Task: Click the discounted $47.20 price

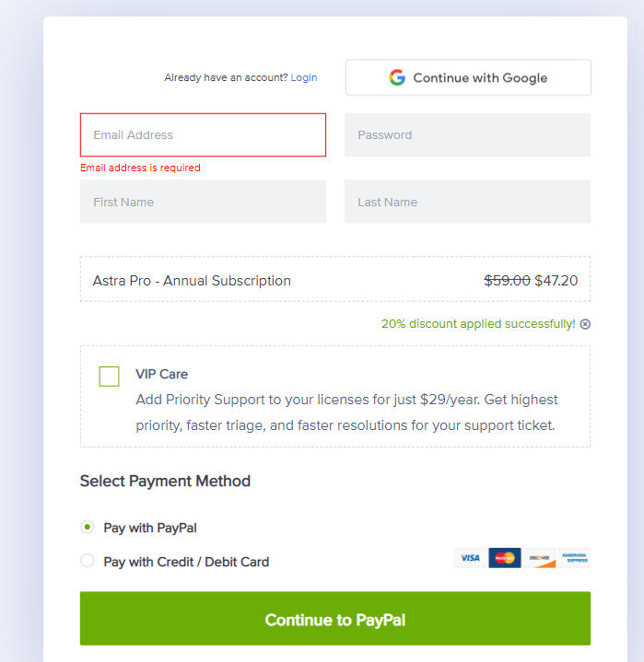Action: click(x=556, y=280)
